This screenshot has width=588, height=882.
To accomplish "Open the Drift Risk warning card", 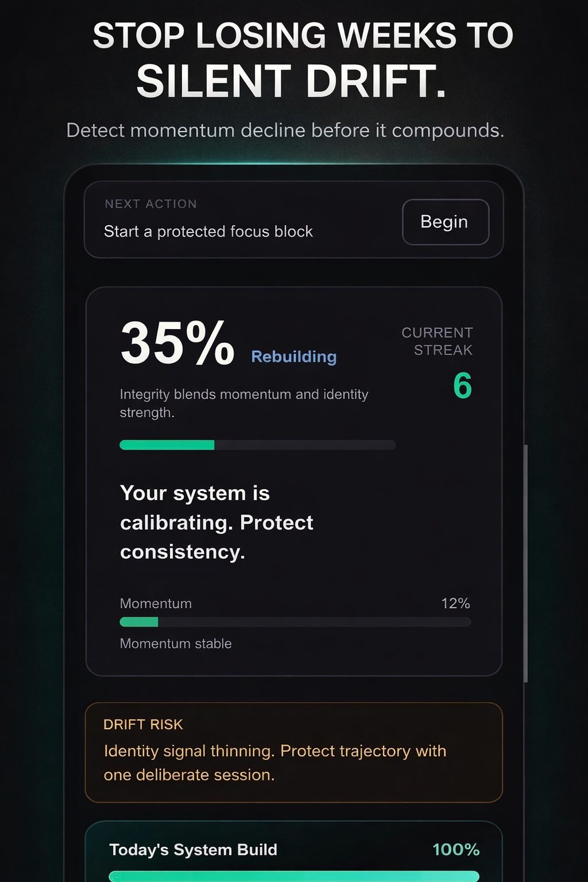I will 294,752.
